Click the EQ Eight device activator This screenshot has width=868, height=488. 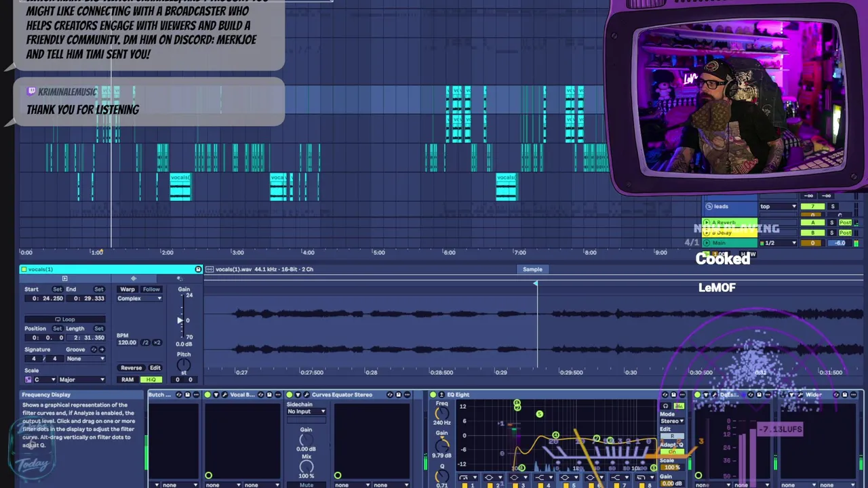tap(433, 394)
